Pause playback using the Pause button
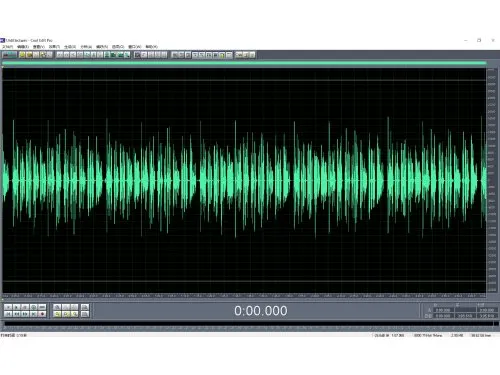 click(x=25, y=307)
